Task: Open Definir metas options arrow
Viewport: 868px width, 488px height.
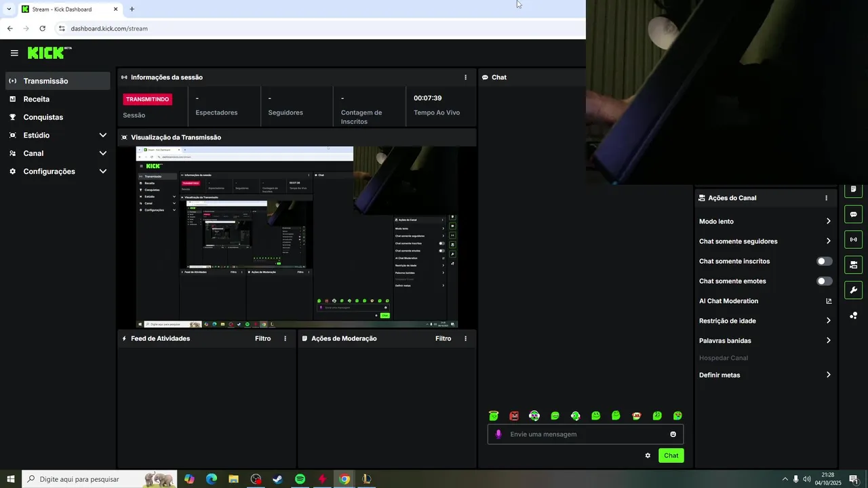Action: pos(828,375)
